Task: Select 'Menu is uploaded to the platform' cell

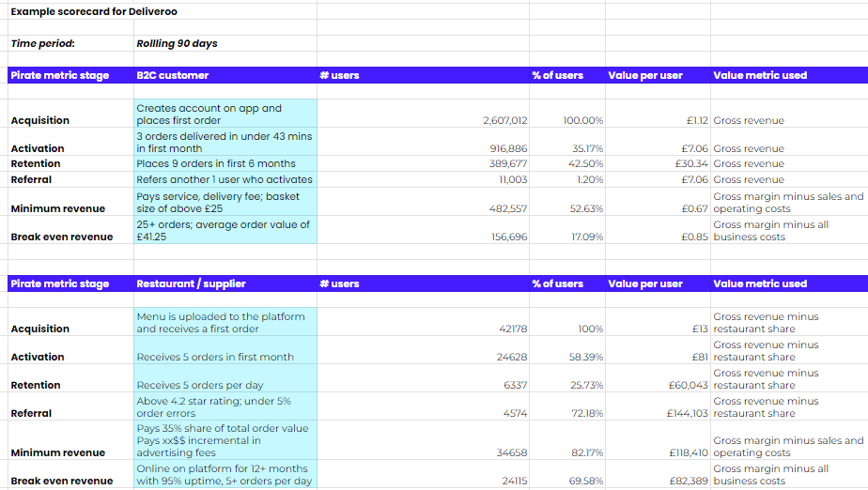Action: [x=225, y=322]
